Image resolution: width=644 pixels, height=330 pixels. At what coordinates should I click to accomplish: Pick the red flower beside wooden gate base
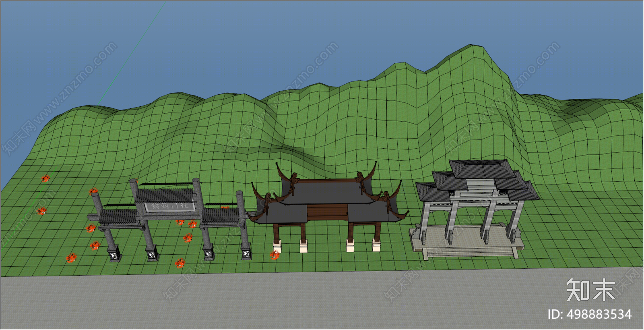[x=275, y=255]
